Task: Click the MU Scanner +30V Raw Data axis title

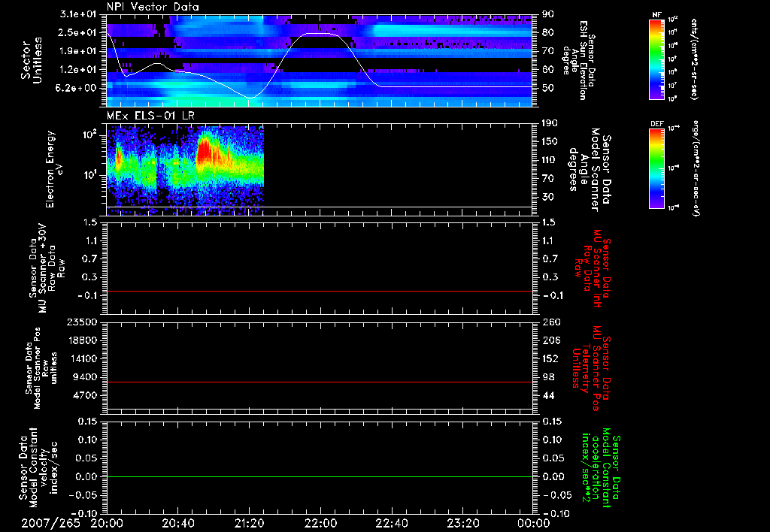Action: coord(47,268)
